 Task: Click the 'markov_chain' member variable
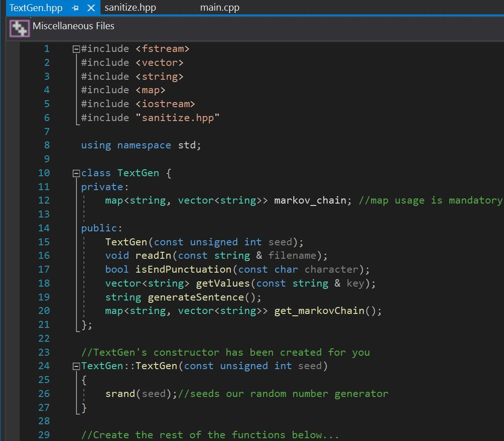click(x=310, y=200)
